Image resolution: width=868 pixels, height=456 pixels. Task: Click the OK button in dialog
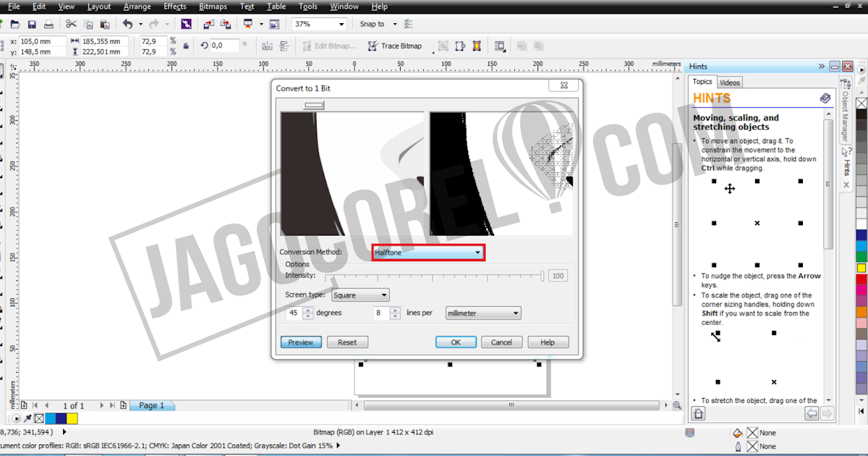456,342
